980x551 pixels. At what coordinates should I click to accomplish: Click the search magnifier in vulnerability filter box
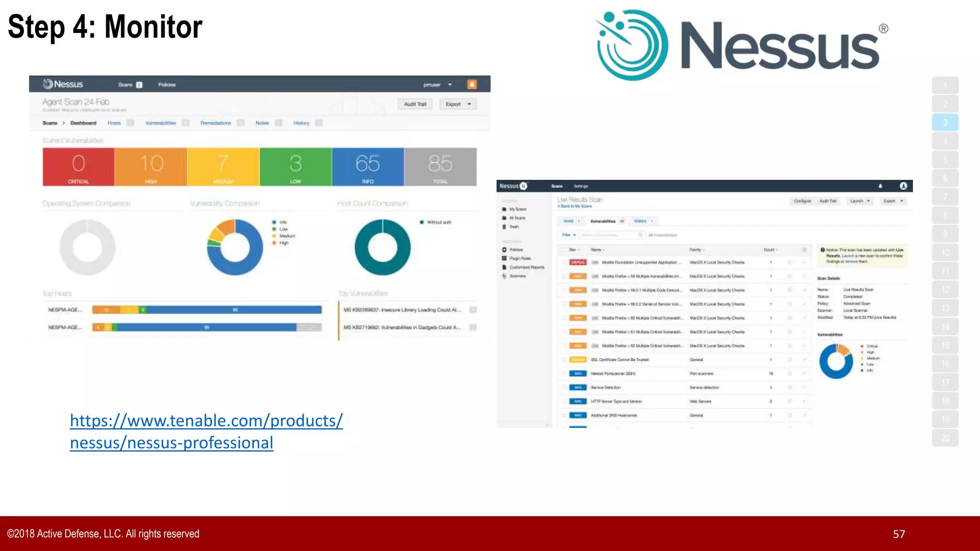point(640,235)
